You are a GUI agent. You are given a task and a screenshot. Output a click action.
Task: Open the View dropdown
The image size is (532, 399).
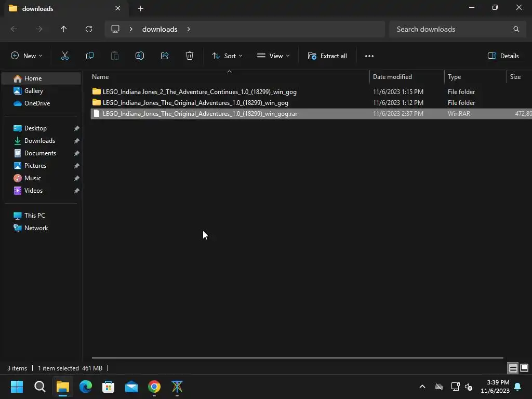click(x=273, y=56)
